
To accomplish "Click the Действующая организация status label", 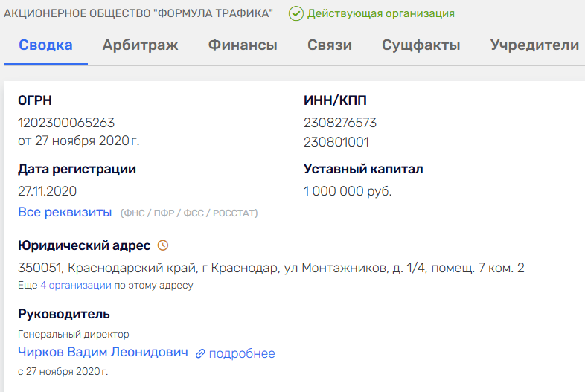I will pos(380,13).
